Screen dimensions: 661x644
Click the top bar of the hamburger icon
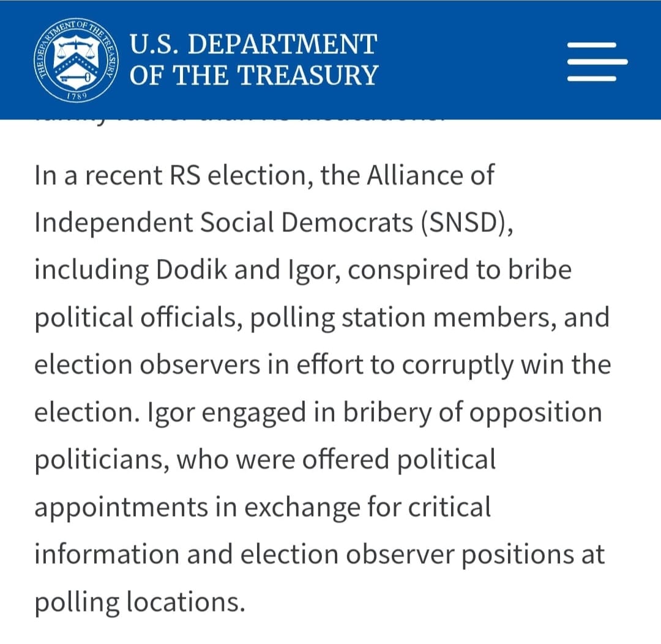point(592,45)
